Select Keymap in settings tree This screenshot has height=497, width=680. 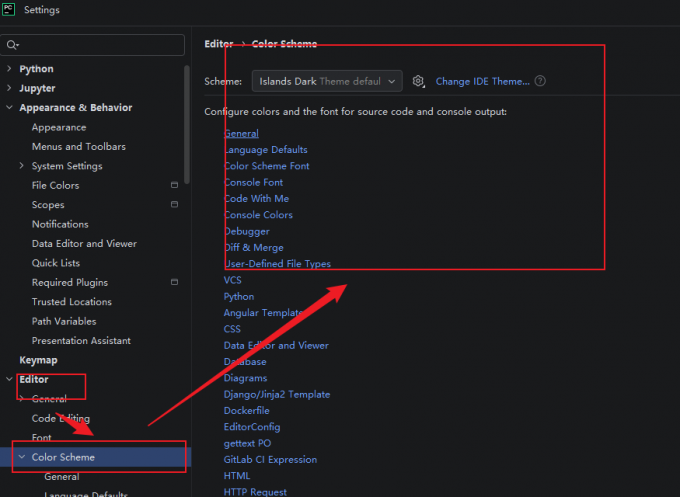tap(38, 360)
